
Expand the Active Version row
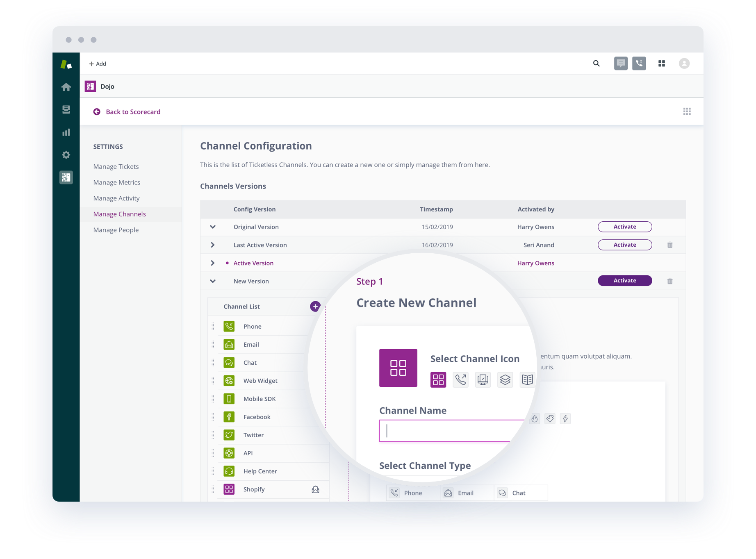[x=212, y=263]
